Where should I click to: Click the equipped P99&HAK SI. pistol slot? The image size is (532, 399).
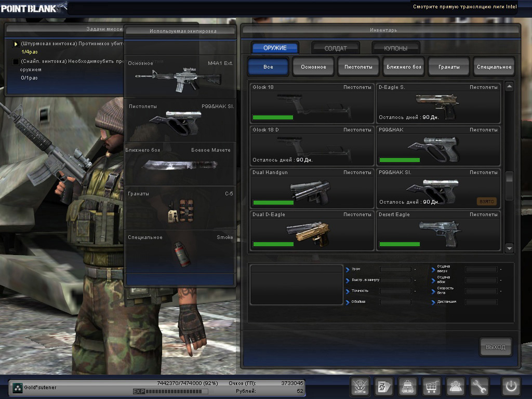tap(180, 120)
